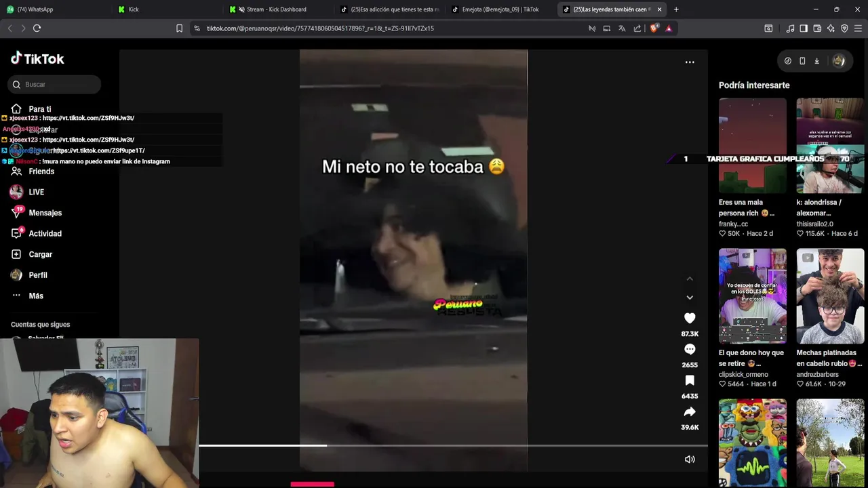Open the Para ti feed
The image size is (868, 488).
(x=31, y=109)
